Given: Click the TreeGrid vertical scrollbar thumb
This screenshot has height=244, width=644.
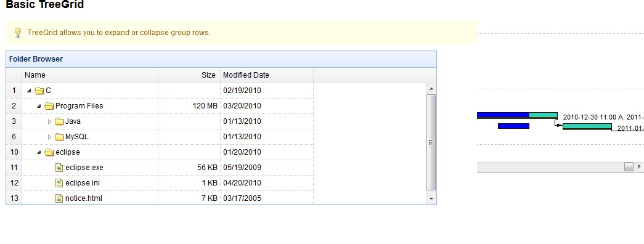Looking at the screenshot, I should pos(431,142).
